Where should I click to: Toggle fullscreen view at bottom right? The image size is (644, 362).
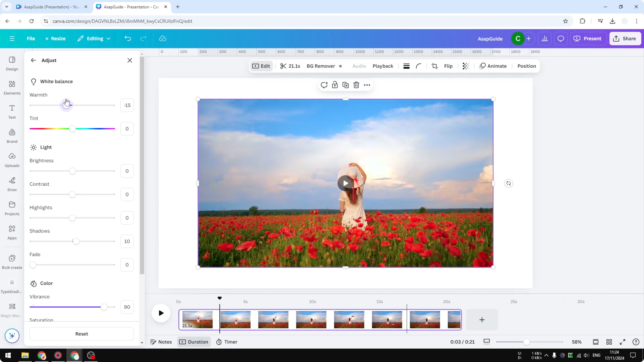tap(622, 342)
